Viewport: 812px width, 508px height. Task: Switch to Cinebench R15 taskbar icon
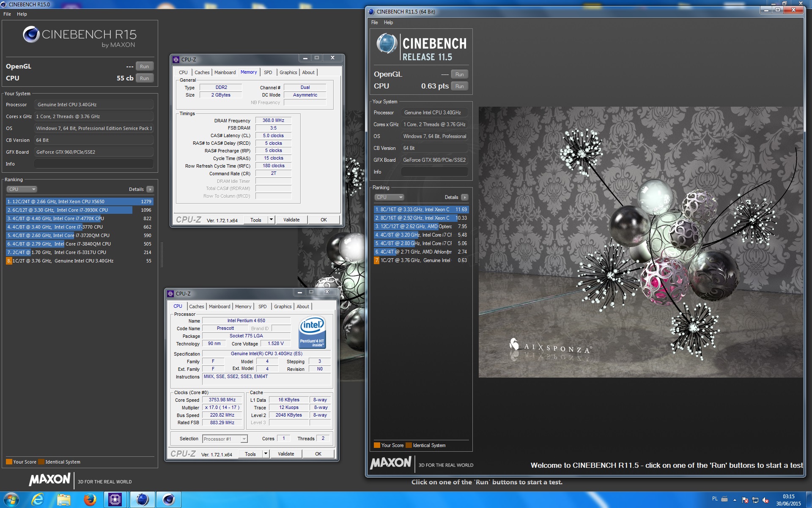[x=168, y=500]
